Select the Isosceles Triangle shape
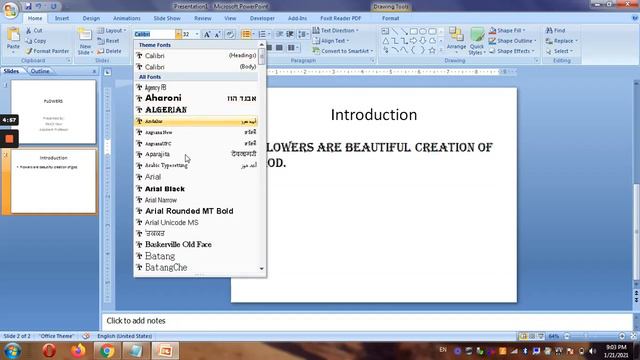 point(385,40)
